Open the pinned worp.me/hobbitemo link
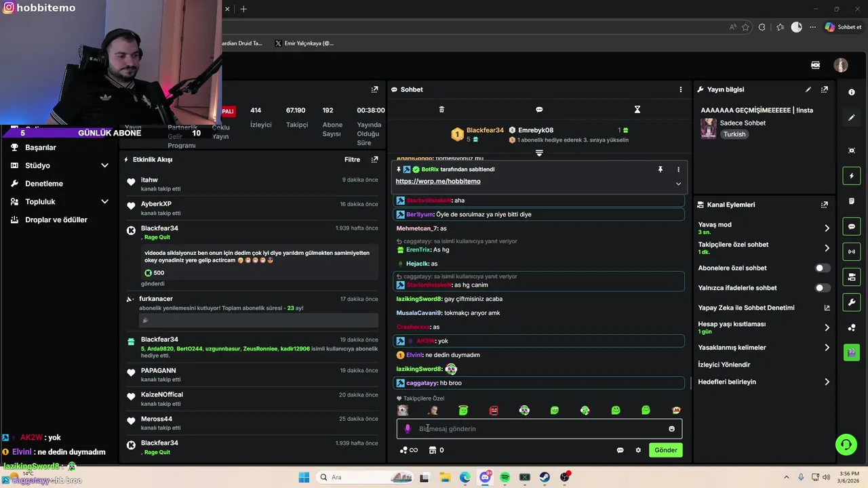868x488 pixels. [x=438, y=182]
